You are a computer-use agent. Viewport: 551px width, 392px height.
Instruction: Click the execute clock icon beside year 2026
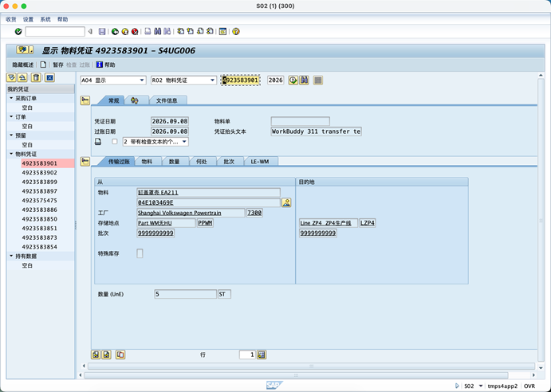point(293,80)
